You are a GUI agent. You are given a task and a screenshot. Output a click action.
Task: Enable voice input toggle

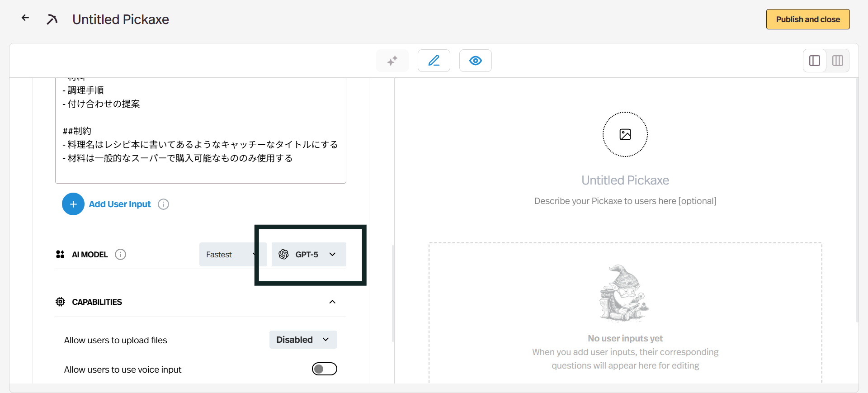(x=324, y=369)
